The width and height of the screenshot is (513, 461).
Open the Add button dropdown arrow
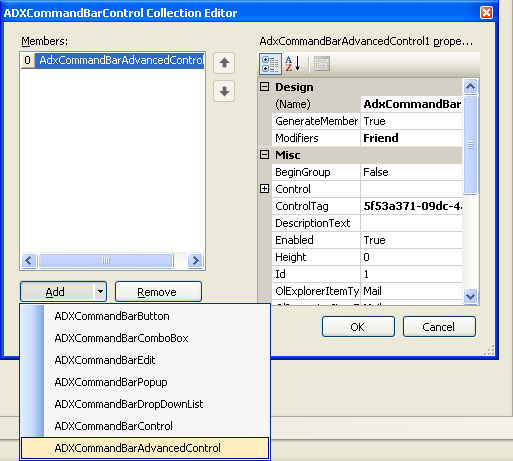coord(100,292)
